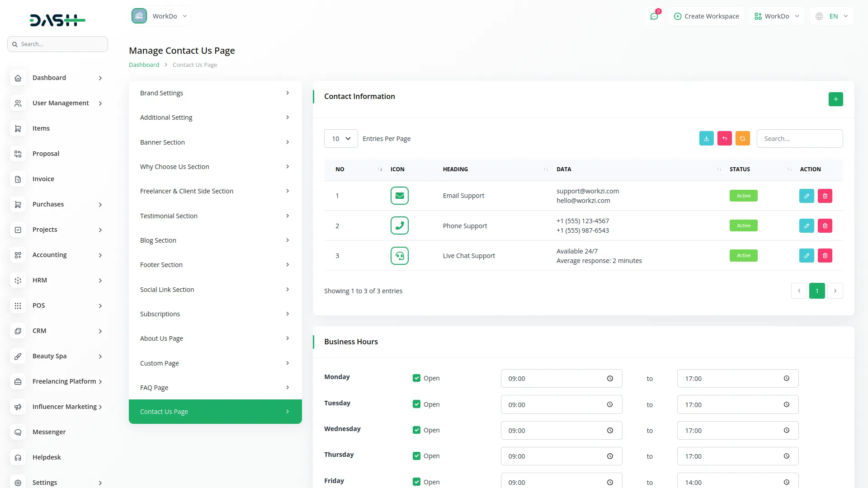
Task: Click the green plus to add contact information
Action: pyautogui.click(x=835, y=99)
